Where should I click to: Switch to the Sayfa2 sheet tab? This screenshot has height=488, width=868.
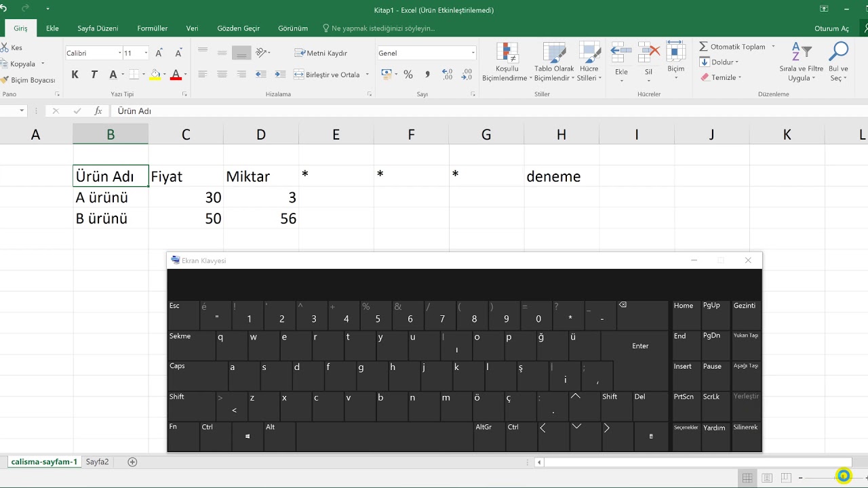pos(97,462)
